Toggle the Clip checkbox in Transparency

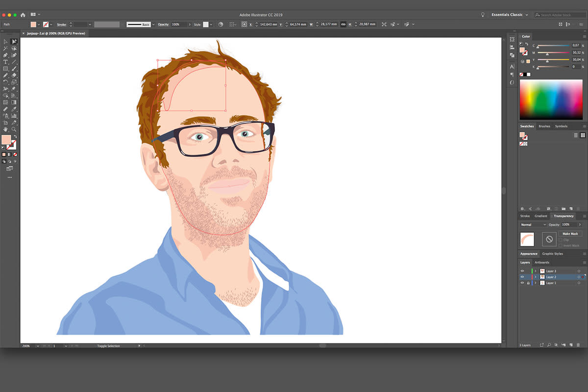click(561, 240)
